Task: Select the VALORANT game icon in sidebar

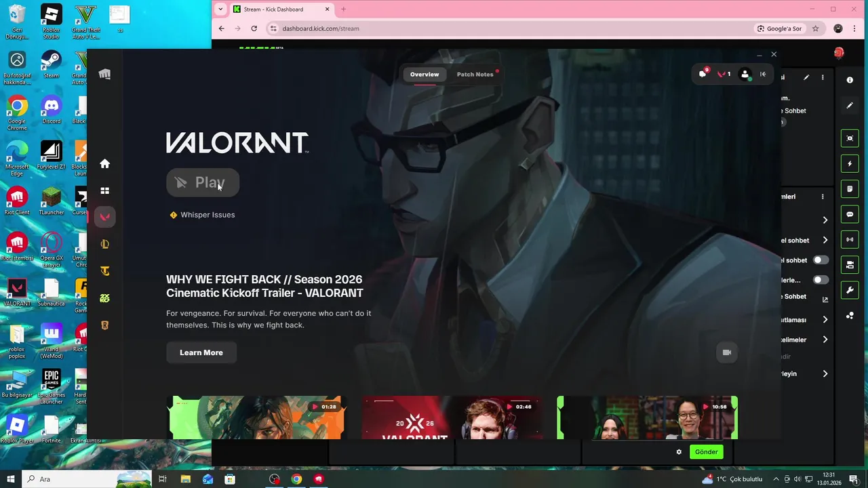Action: [x=104, y=217]
